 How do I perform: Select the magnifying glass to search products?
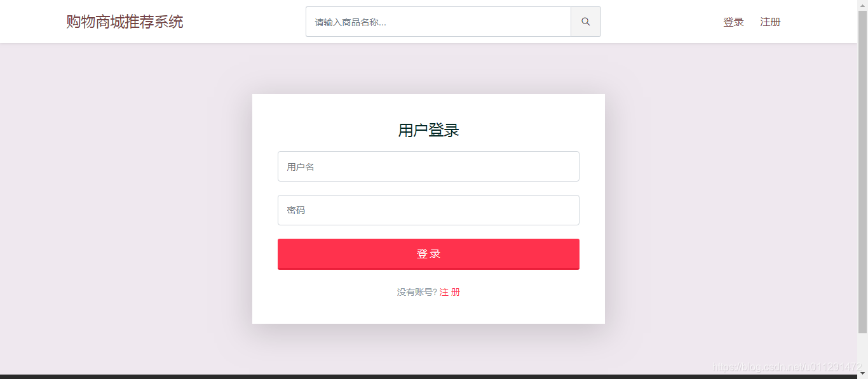point(585,21)
